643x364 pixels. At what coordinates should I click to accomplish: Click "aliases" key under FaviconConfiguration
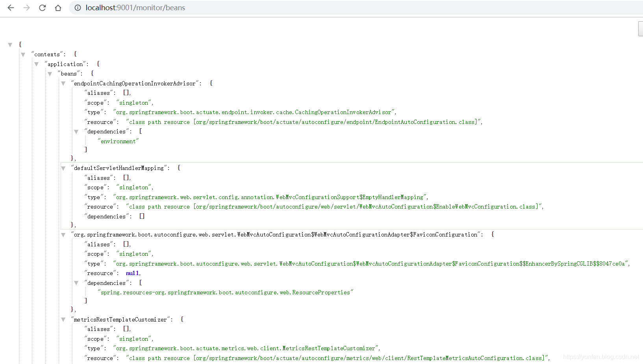[98, 244]
